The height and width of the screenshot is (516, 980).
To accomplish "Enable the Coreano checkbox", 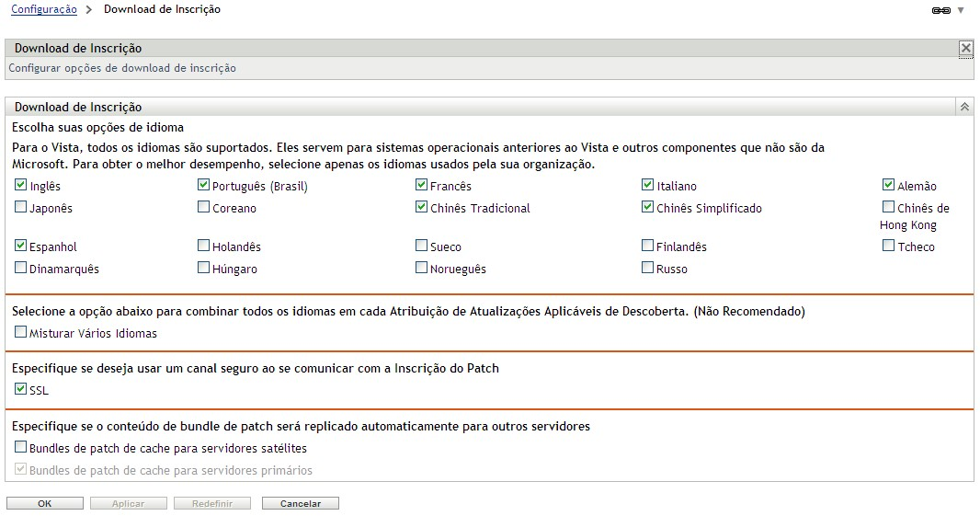I will tap(203, 207).
